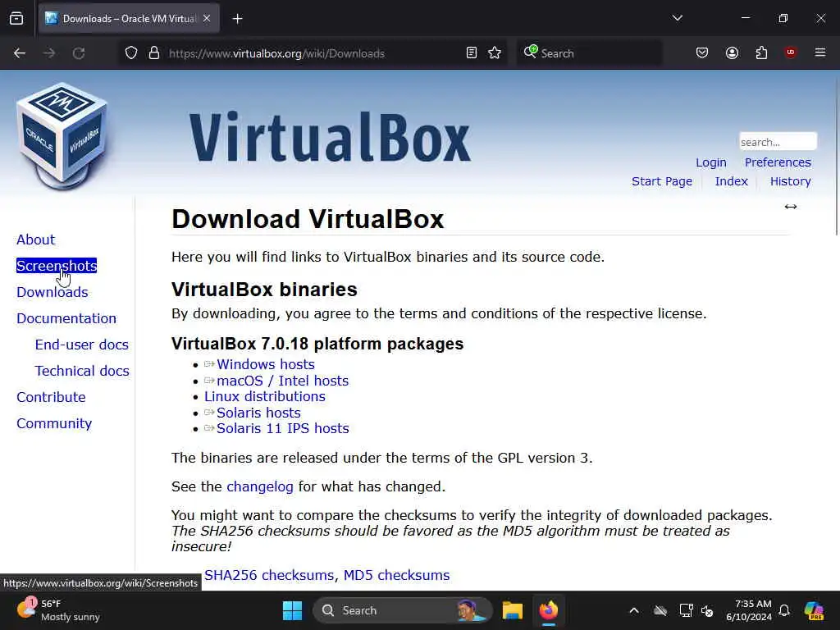This screenshot has width=840, height=630.
Task: Open the notifications bell icon
Action: [x=784, y=610]
